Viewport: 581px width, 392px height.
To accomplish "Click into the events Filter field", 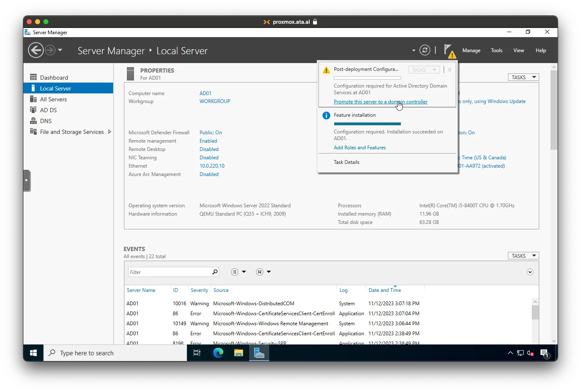I will click(x=170, y=272).
